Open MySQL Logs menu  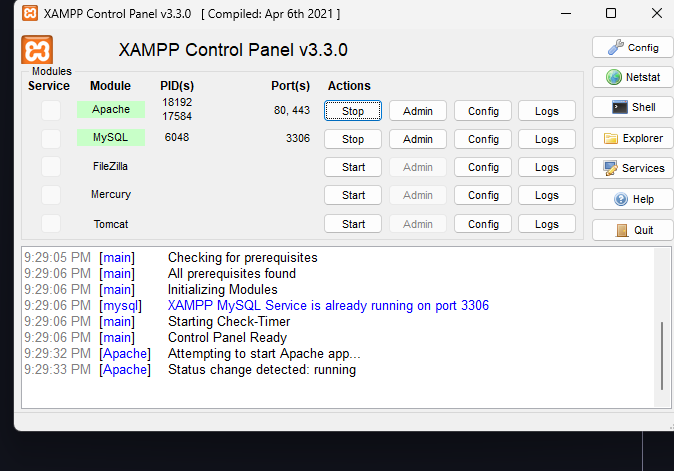pos(547,139)
